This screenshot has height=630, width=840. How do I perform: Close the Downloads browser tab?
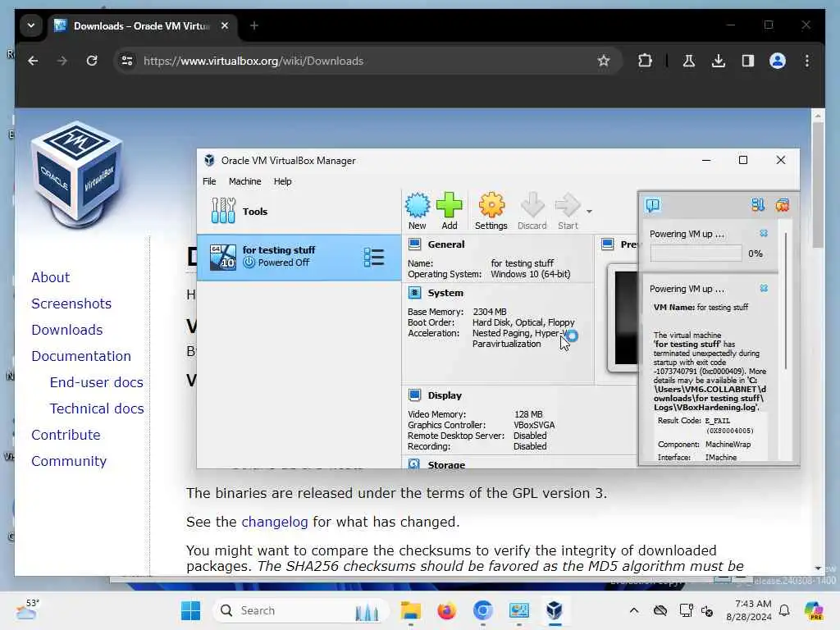(225, 25)
